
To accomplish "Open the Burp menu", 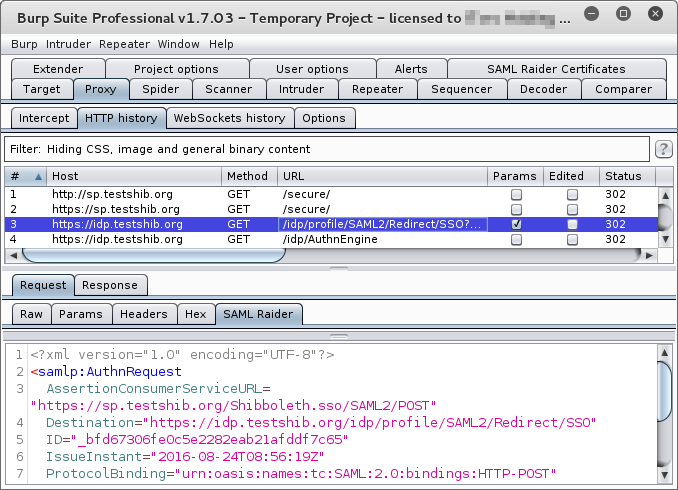I will (24, 44).
